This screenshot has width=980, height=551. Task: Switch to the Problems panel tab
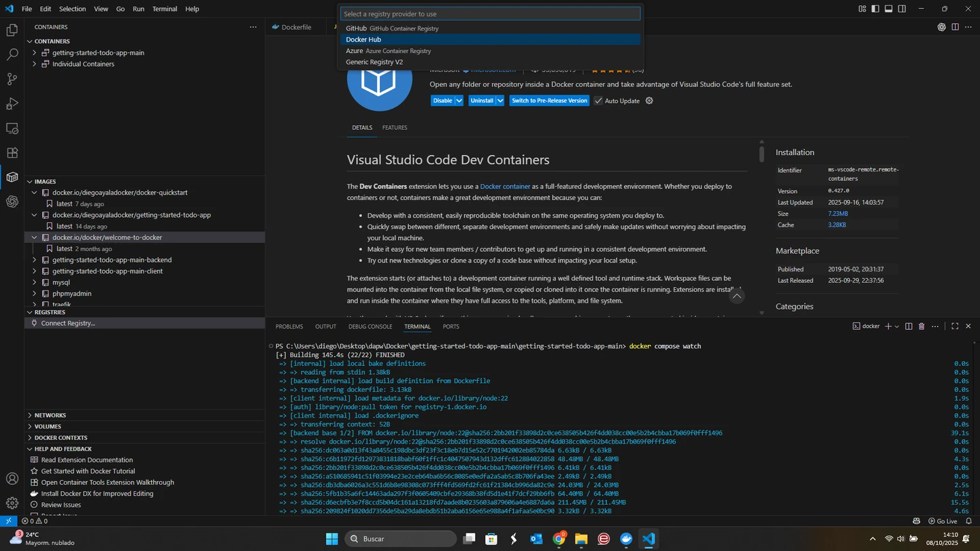(x=289, y=327)
